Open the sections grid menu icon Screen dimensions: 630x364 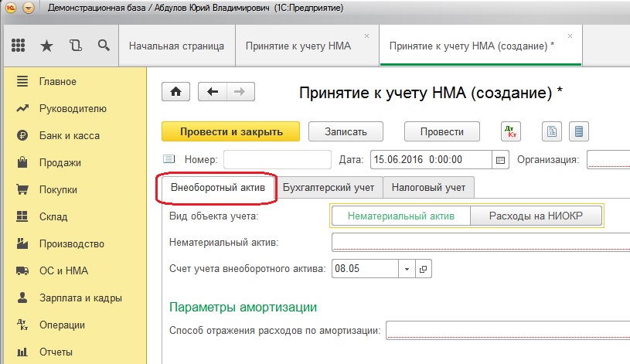point(18,46)
